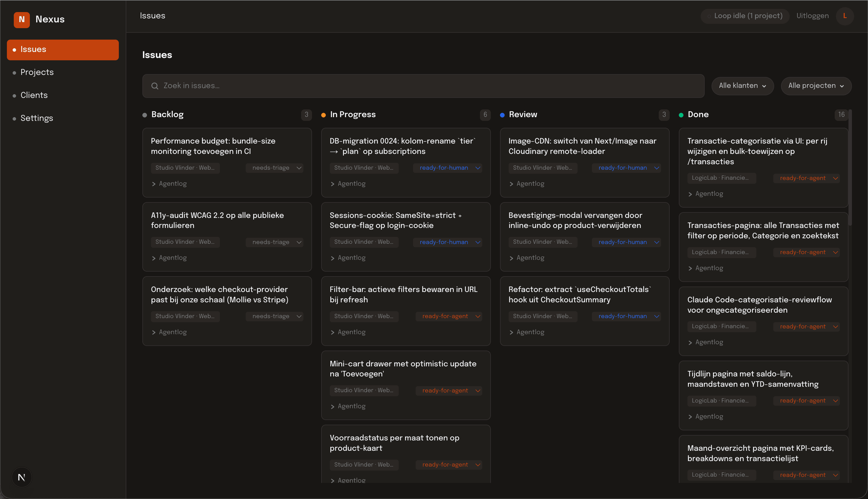Expand Agentlog on Sessions-cookie card

click(348, 258)
